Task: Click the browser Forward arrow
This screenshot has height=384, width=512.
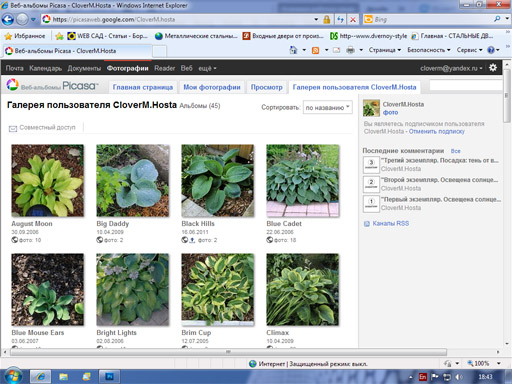Action: [22, 19]
